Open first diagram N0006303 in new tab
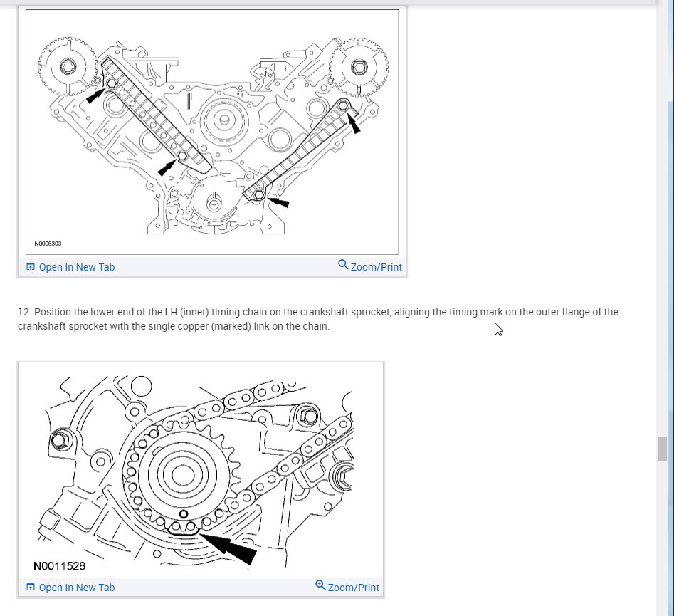Viewport: 674px width, 616px height. coord(77,267)
